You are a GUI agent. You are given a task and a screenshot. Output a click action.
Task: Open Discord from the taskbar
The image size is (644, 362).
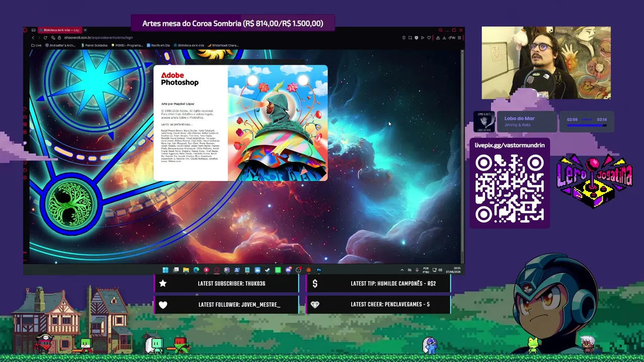(x=288, y=270)
